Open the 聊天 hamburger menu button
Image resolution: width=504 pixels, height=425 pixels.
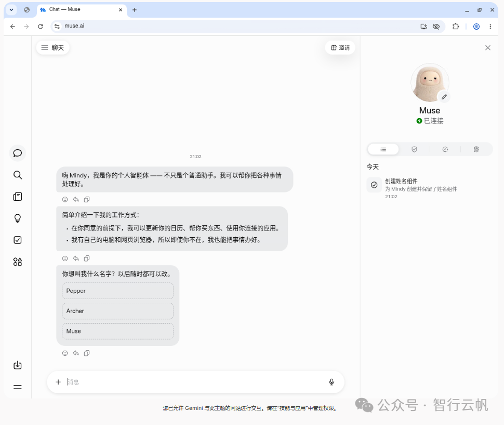click(52, 48)
